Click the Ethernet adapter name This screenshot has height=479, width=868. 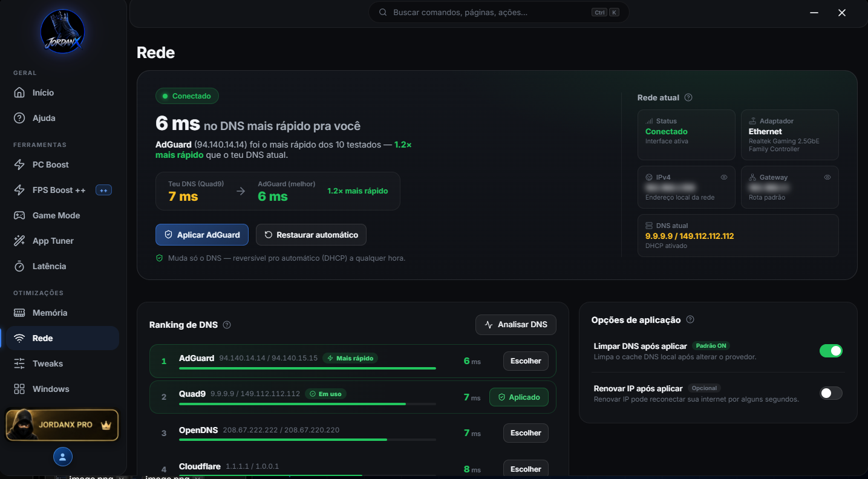pyautogui.click(x=765, y=131)
